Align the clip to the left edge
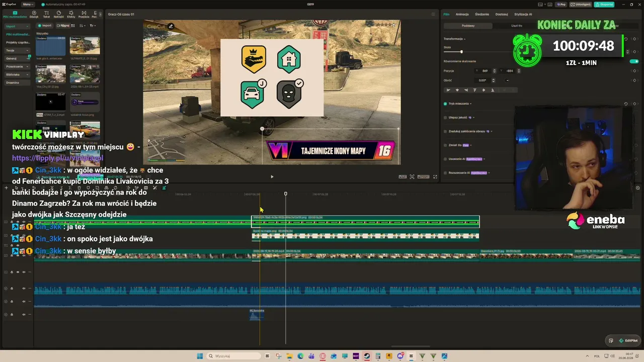Viewport: 644px width, 362px height. (448, 90)
